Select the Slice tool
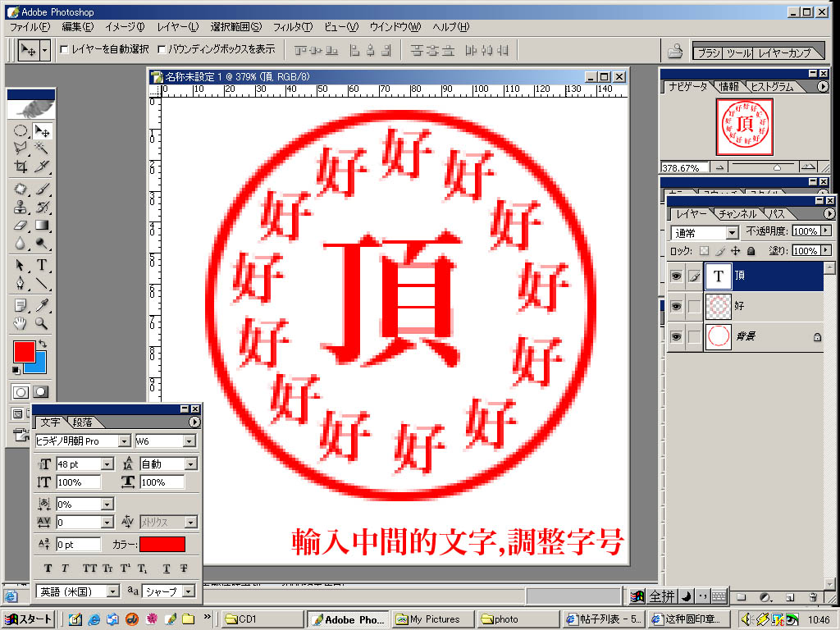The width and height of the screenshot is (840, 630). 42,167
